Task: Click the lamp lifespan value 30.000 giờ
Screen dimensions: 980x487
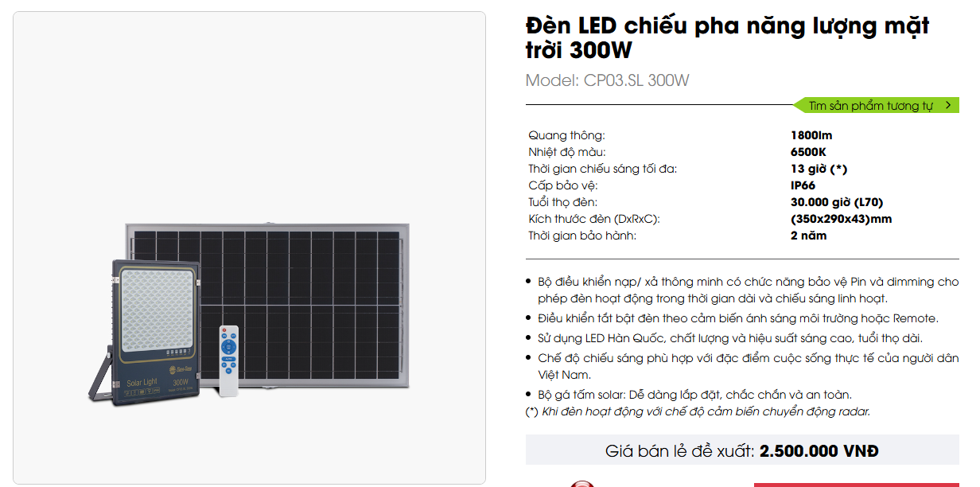Action: 836,202
